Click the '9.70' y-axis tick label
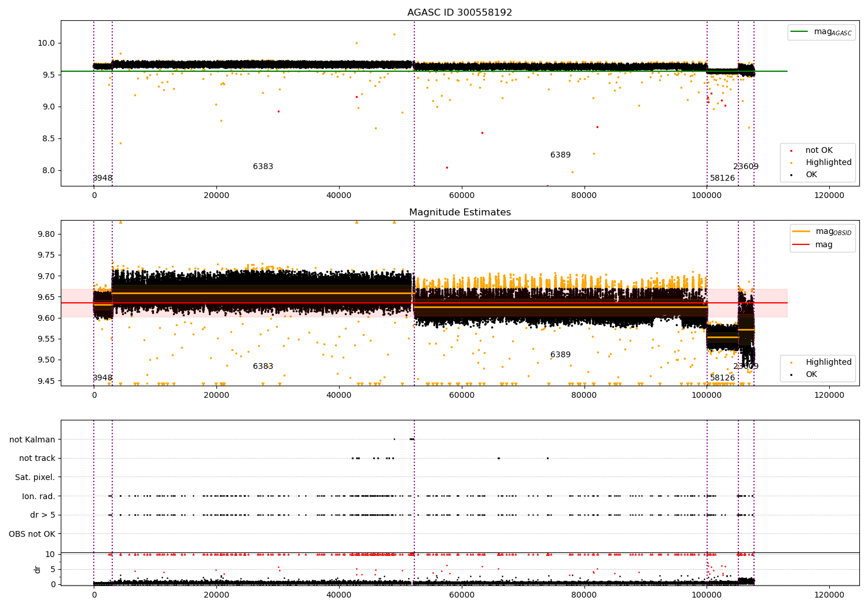Screen dimensions: 868x608 (46, 276)
